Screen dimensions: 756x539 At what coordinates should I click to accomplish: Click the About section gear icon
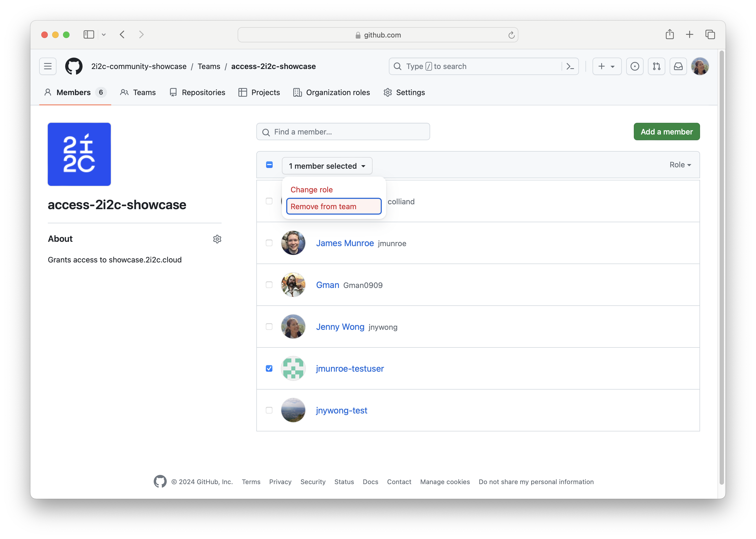pos(217,239)
